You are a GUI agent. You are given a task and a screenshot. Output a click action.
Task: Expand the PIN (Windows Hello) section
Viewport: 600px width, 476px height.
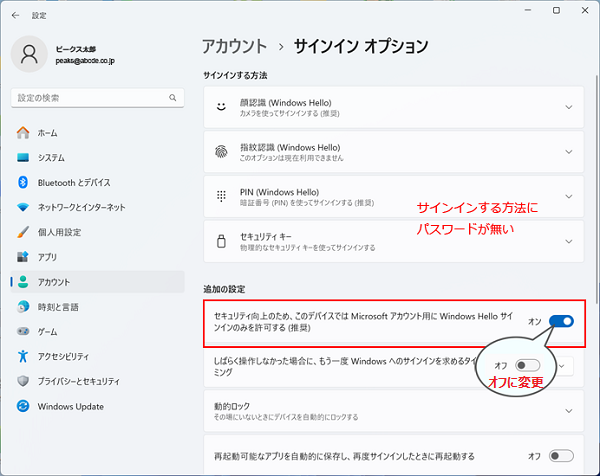click(568, 196)
